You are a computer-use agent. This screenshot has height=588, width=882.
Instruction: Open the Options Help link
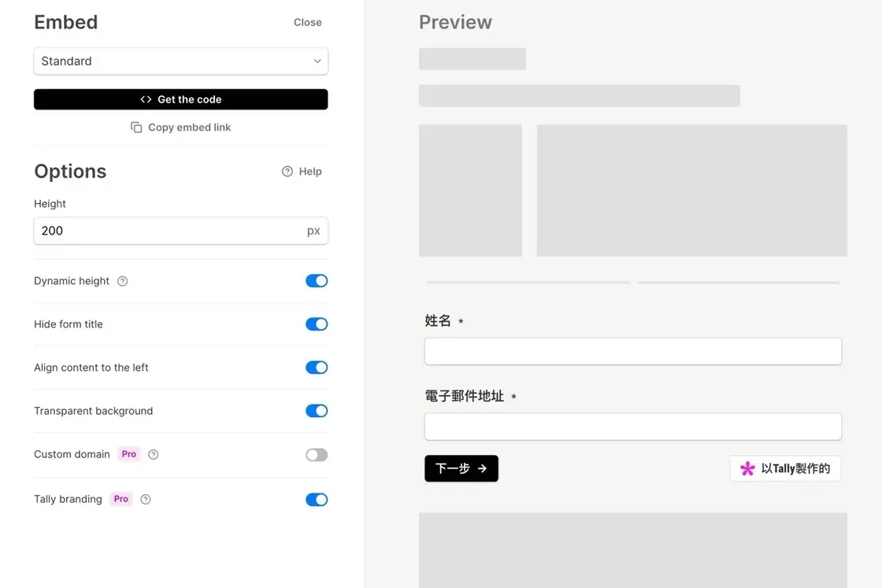pyautogui.click(x=302, y=172)
